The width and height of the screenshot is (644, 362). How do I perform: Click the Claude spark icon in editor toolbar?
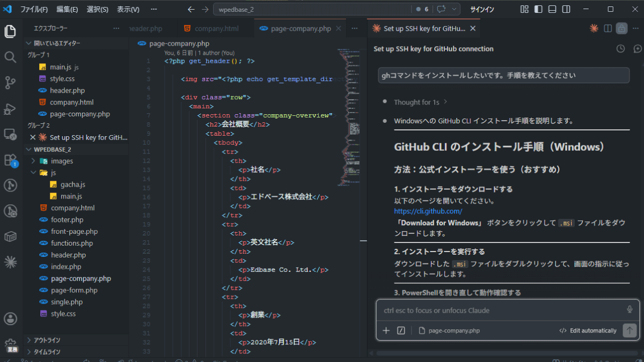click(594, 28)
